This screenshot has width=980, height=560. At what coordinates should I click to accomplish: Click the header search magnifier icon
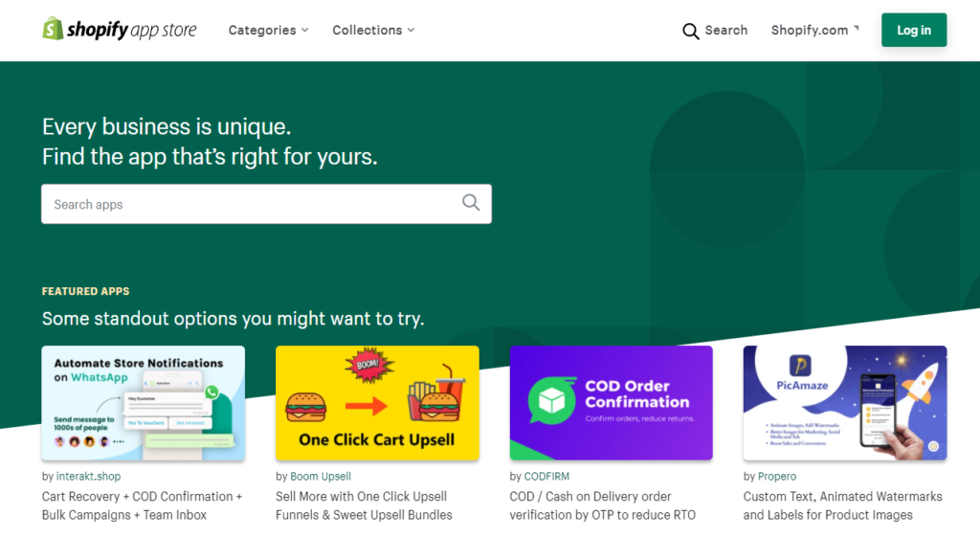(690, 31)
